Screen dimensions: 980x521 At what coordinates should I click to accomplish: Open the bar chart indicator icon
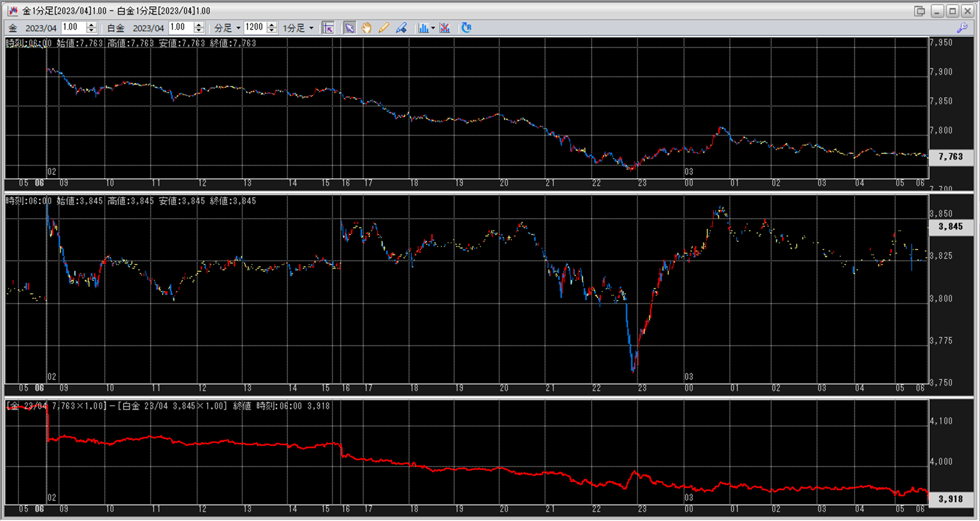[x=423, y=28]
